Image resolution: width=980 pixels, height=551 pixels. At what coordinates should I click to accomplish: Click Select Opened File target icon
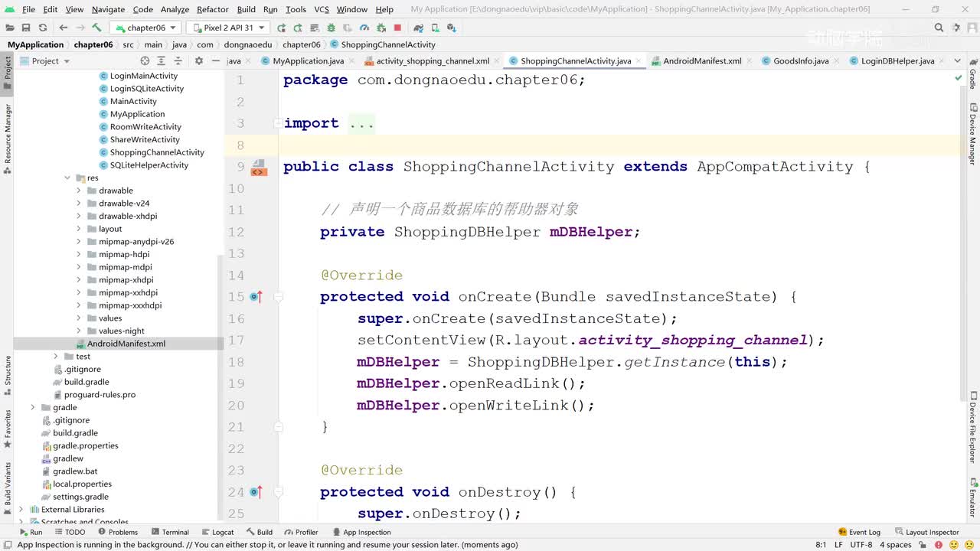pyautogui.click(x=145, y=60)
